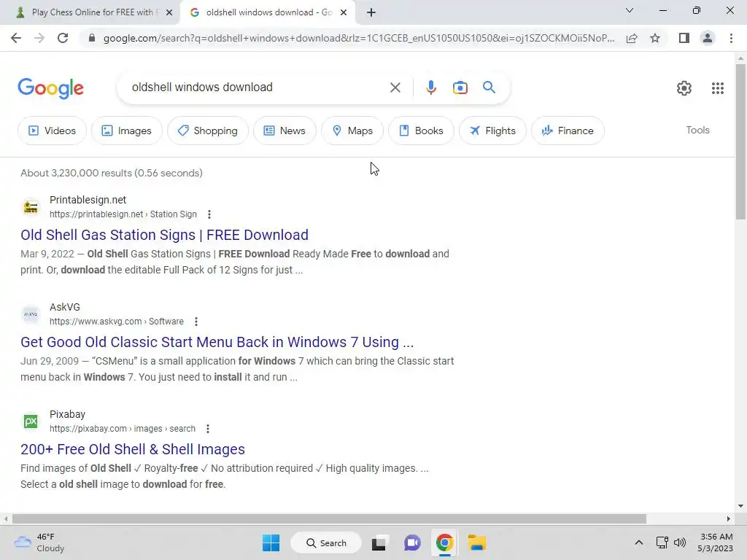Open clock showing 3:56 AM

[x=715, y=542]
